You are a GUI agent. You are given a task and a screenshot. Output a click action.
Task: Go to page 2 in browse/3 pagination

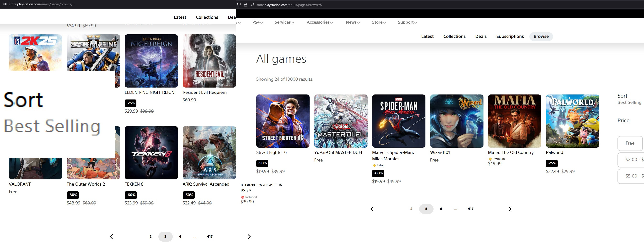150,236
